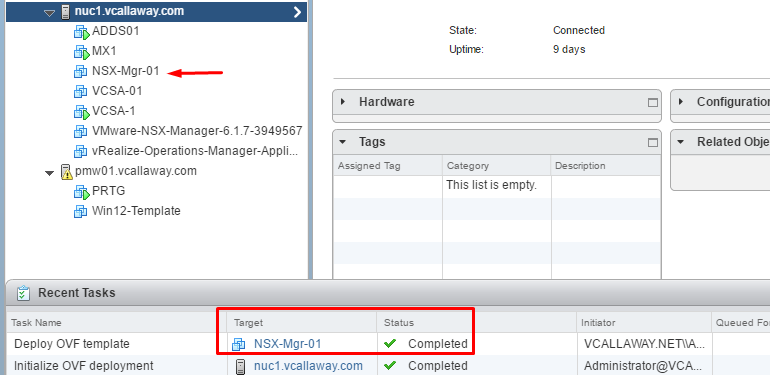Click the green checkmark for Deploy OVF template
Viewport: 770px width, 375px height.
(390, 344)
